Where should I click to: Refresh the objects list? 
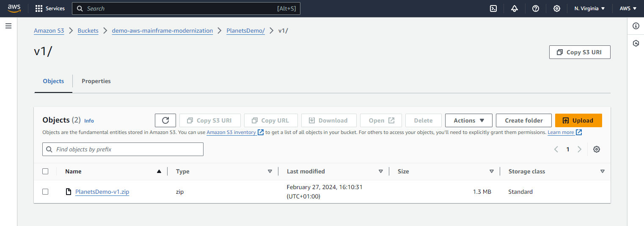point(165,120)
